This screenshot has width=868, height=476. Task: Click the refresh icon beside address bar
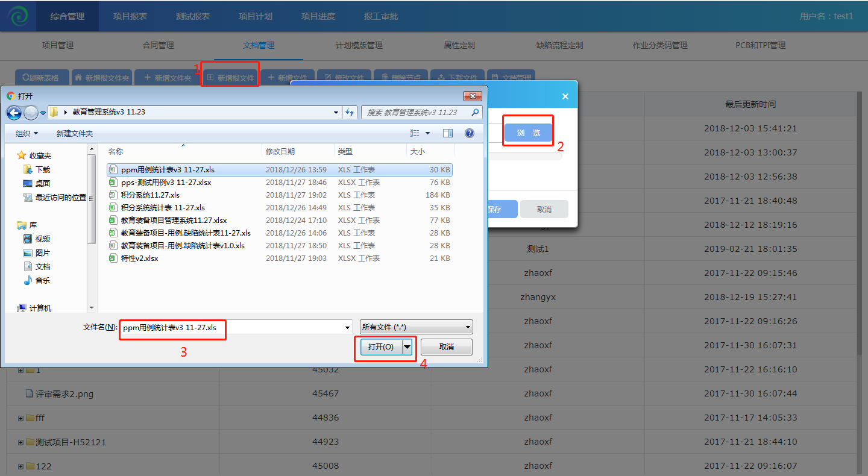point(350,113)
